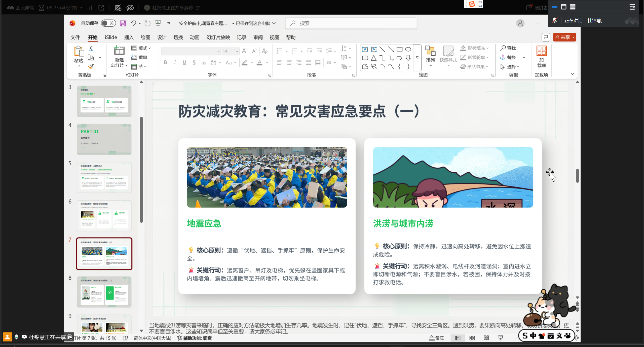This screenshot has width=644, height=347.
Task: Switch to reading view
Action: click(x=486, y=338)
